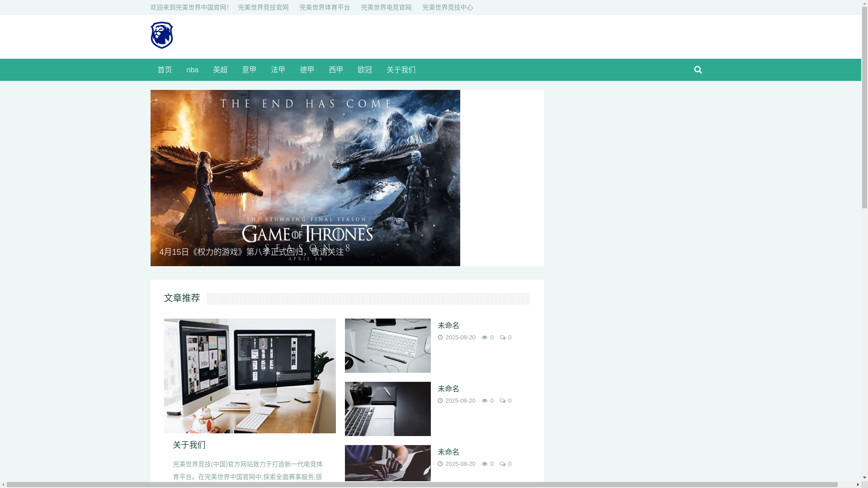Go to 首页 in the navigation bar
This screenshot has height=488, width=868.
[x=165, y=70]
